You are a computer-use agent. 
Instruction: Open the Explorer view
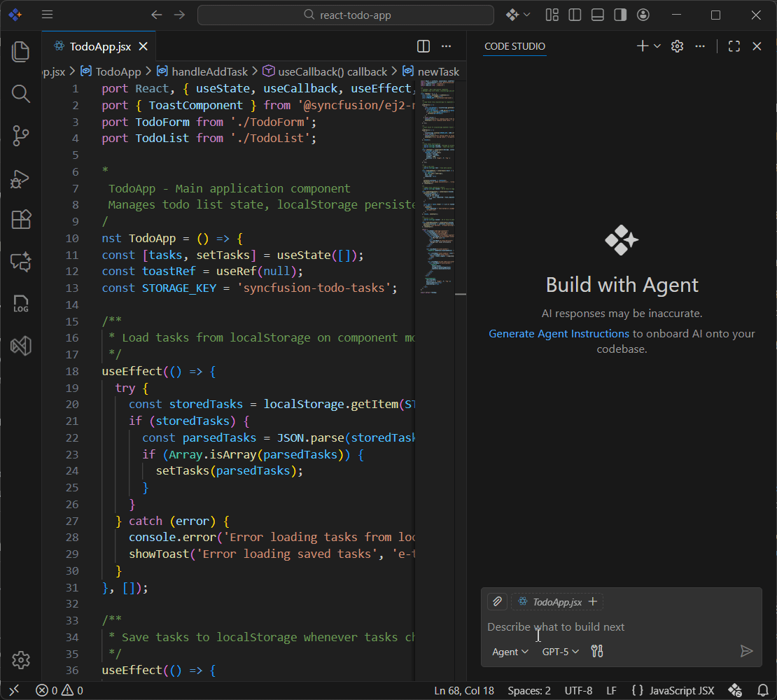pos(20,51)
